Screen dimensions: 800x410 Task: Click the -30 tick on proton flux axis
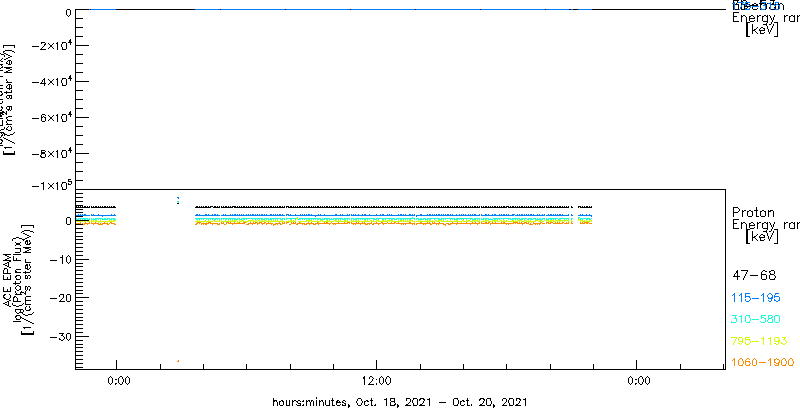60,336
